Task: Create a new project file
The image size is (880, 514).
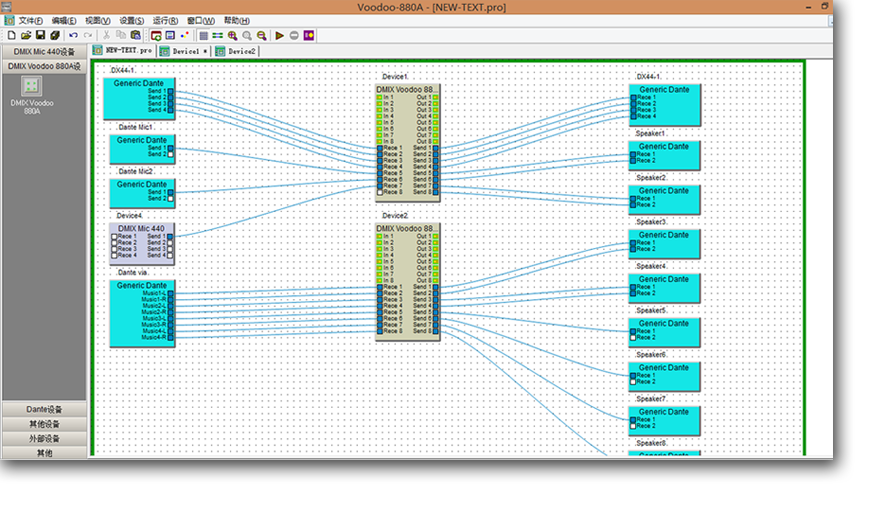Action: [12, 35]
